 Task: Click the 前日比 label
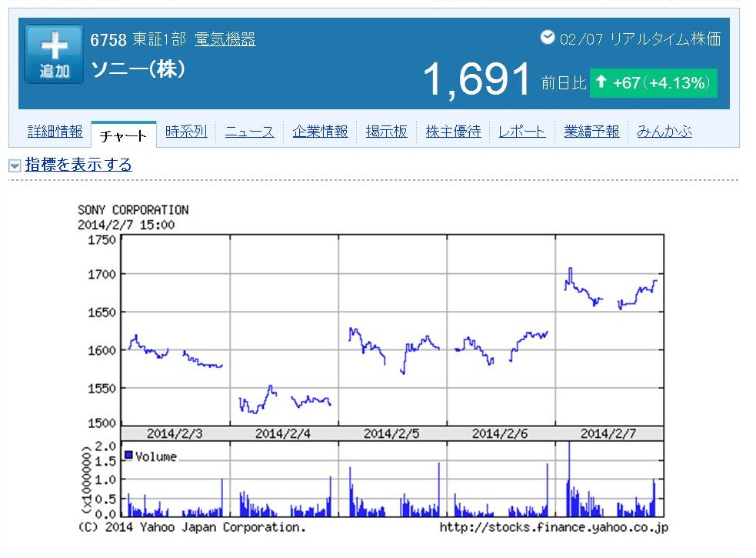click(x=563, y=83)
